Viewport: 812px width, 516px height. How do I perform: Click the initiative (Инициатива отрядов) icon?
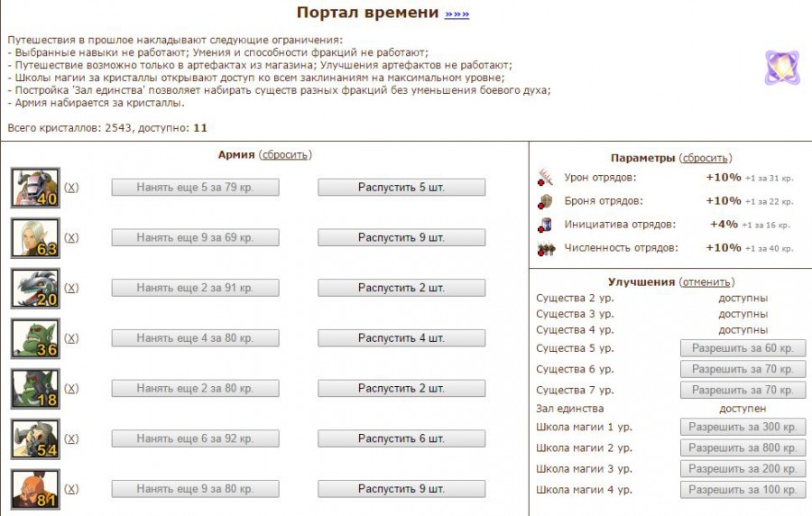(545, 225)
